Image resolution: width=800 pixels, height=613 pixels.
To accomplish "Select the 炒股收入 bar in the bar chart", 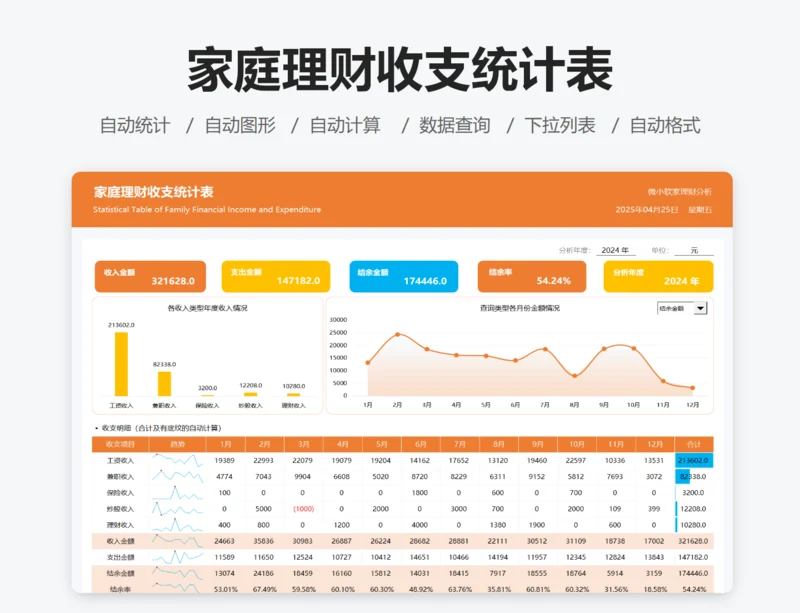I will (251, 394).
